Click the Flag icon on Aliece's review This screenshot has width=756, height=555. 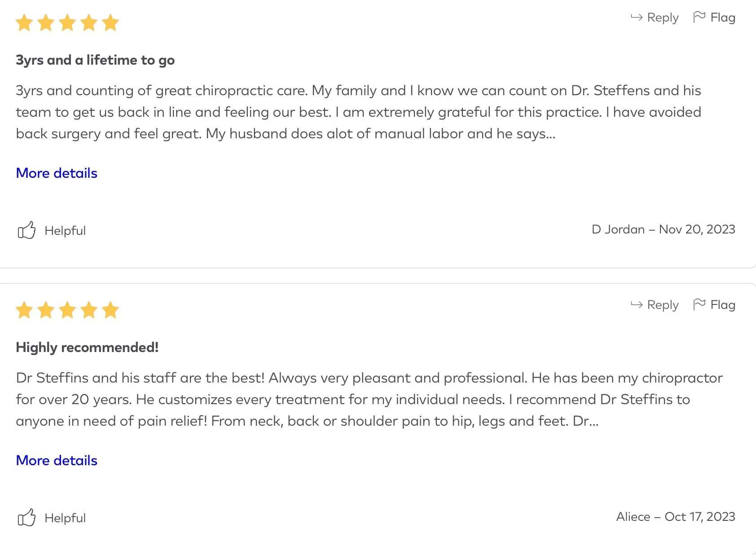pyautogui.click(x=699, y=304)
